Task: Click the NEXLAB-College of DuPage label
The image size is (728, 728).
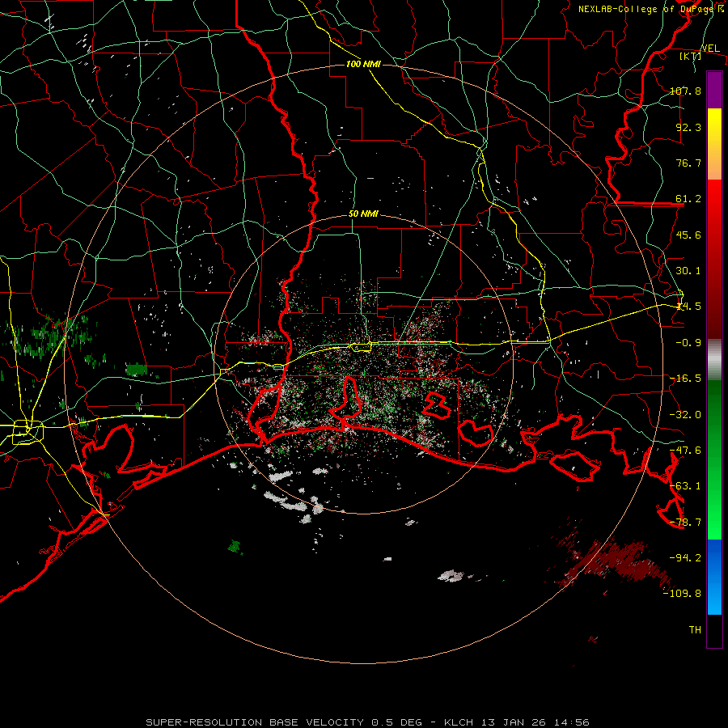Action: pyautogui.click(x=650, y=9)
